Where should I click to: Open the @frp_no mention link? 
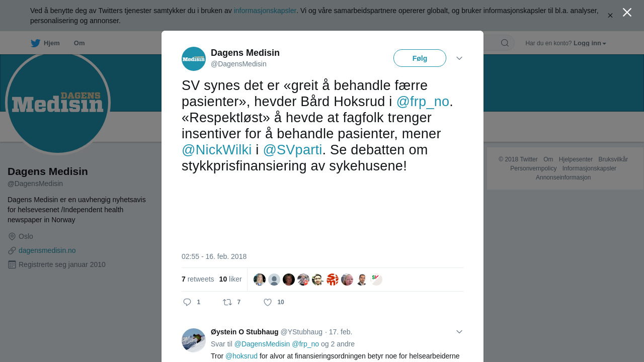(x=423, y=102)
